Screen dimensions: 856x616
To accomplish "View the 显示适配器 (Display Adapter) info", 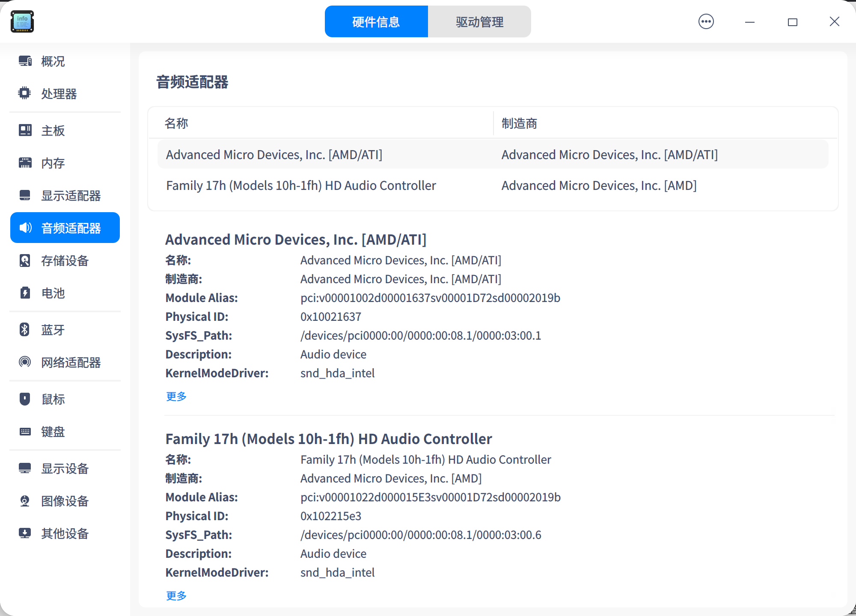I will pos(71,195).
